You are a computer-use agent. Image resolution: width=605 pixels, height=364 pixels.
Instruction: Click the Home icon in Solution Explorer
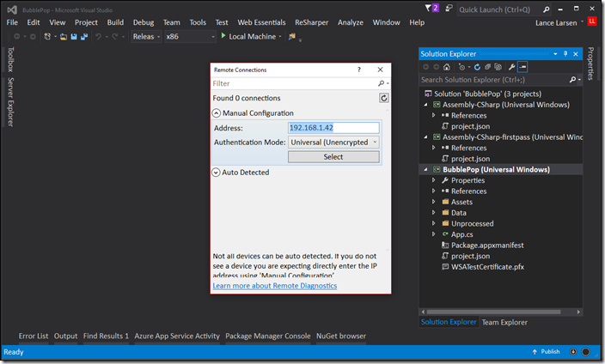446,67
